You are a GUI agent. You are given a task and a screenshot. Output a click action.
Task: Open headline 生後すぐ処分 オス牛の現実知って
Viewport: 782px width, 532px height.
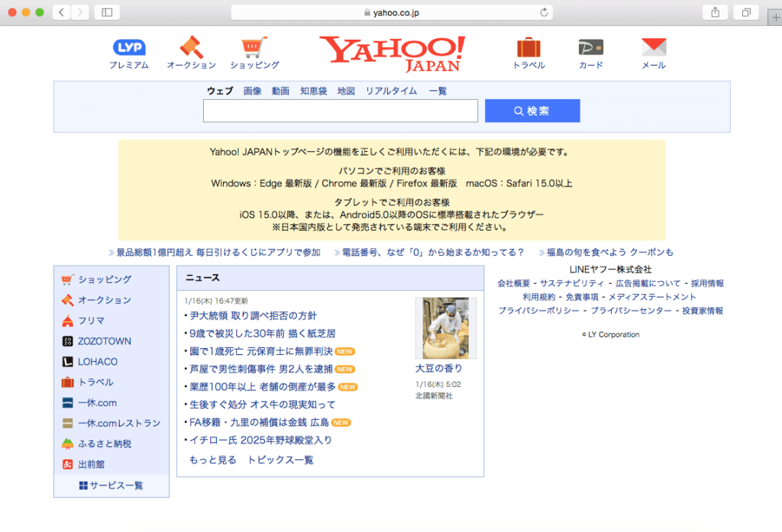263,405
